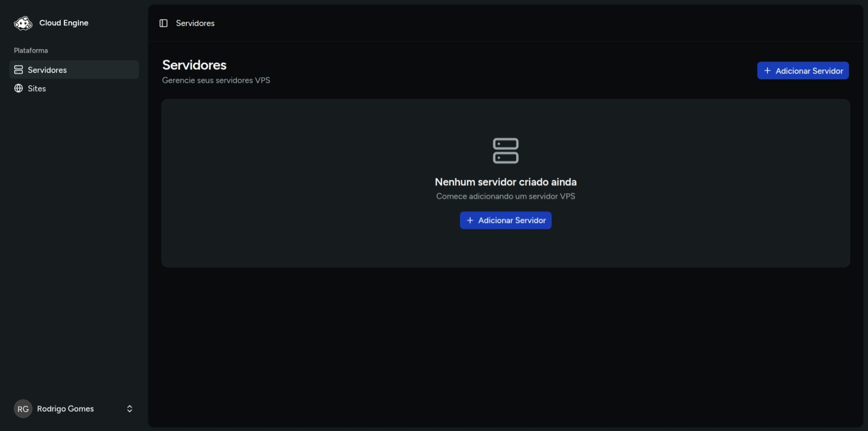Expand the user menu chevron arrows
The height and width of the screenshot is (431, 868).
point(130,409)
